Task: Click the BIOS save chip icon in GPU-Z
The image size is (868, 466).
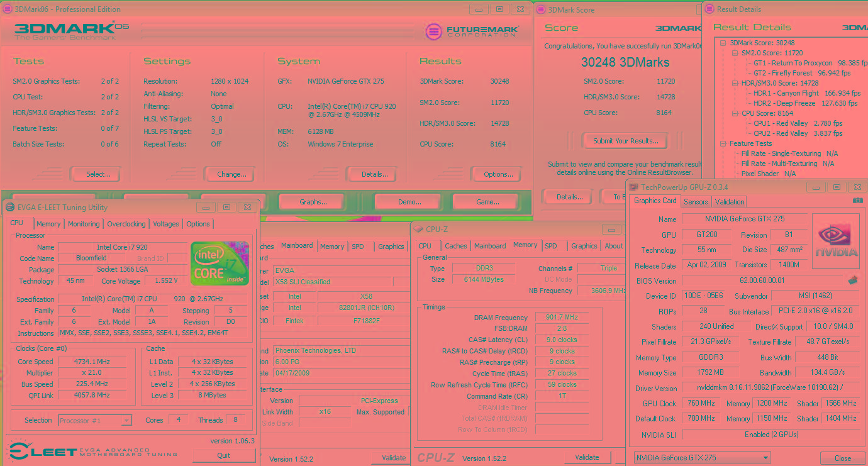Action: click(x=853, y=280)
